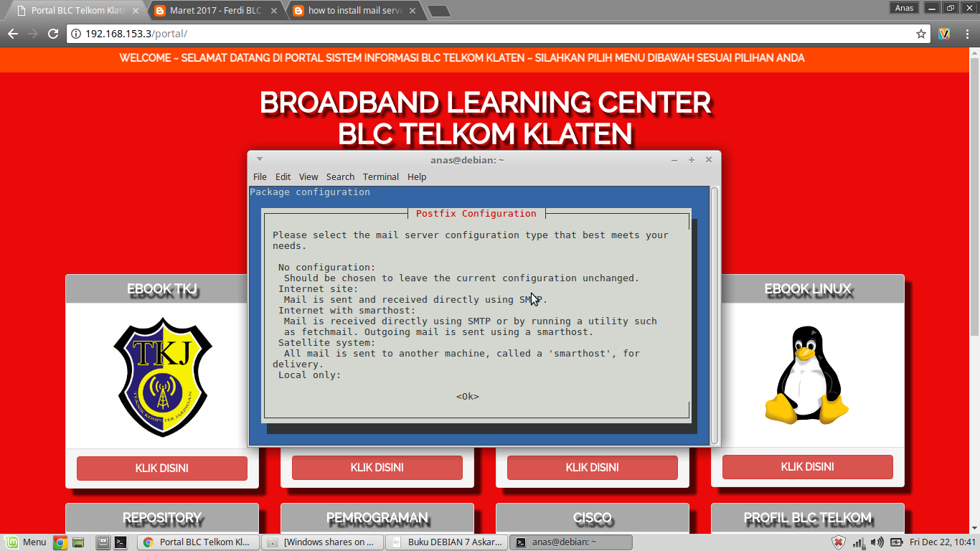Open the volume speaker tray icon
The width and height of the screenshot is (980, 551).
point(877,542)
